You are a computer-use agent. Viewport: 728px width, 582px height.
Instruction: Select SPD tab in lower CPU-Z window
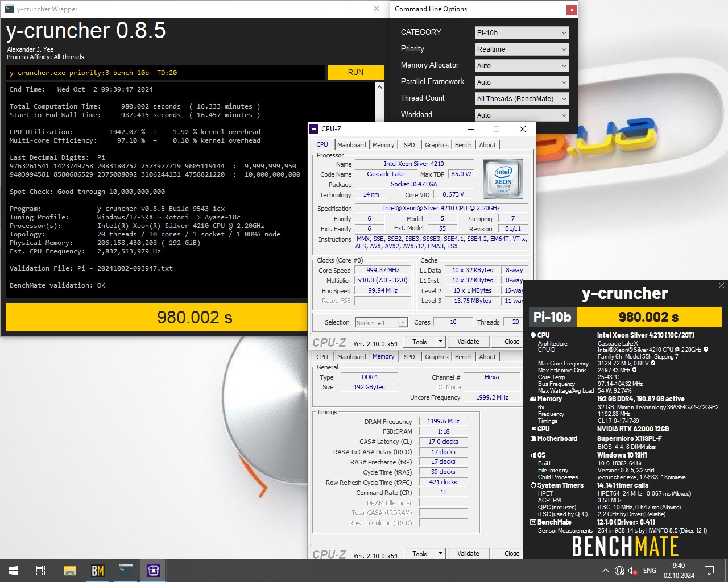[409, 357]
